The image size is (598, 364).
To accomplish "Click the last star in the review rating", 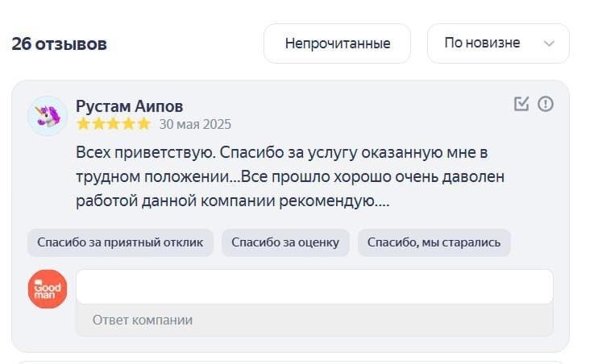I will pyautogui.click(x=143, y=124).
